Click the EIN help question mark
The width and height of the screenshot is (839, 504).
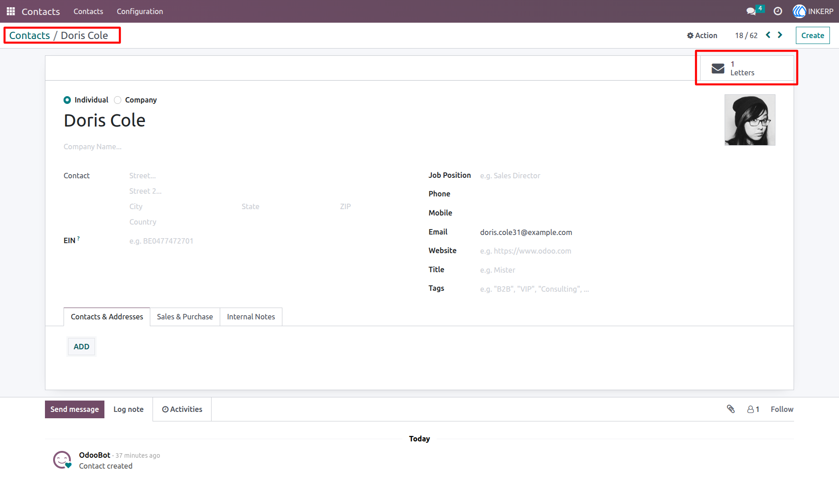79,238
